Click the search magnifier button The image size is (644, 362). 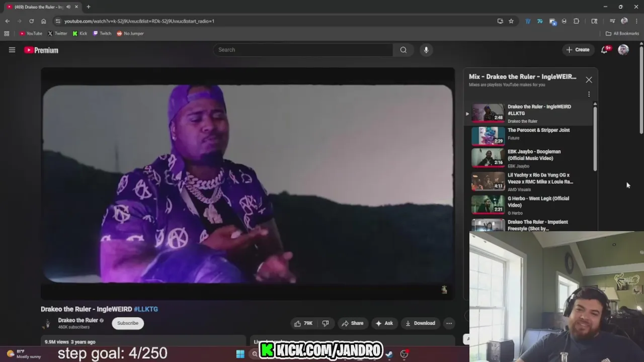pyautogui.click(x=403, y=50)
